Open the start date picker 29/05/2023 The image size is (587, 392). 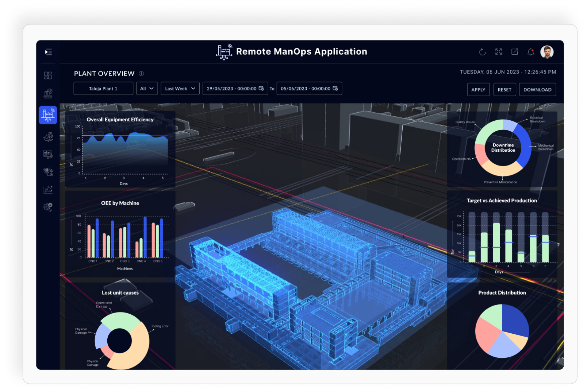(235, 89)
